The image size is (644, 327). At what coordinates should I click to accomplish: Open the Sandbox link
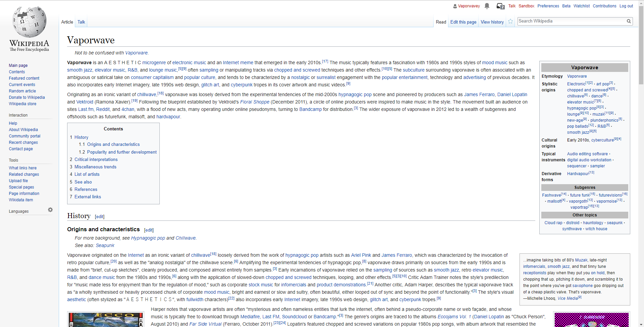[x=526, y=6]
